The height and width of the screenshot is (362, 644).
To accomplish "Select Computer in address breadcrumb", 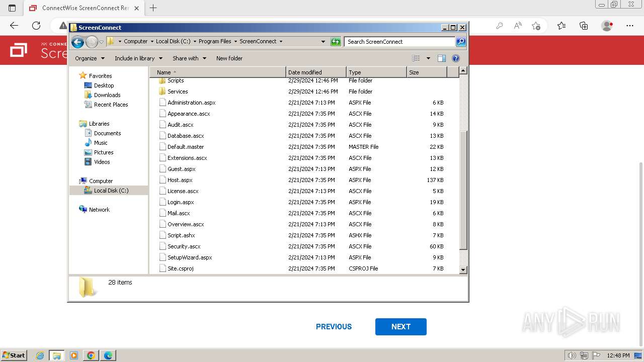I will (136, 42).
